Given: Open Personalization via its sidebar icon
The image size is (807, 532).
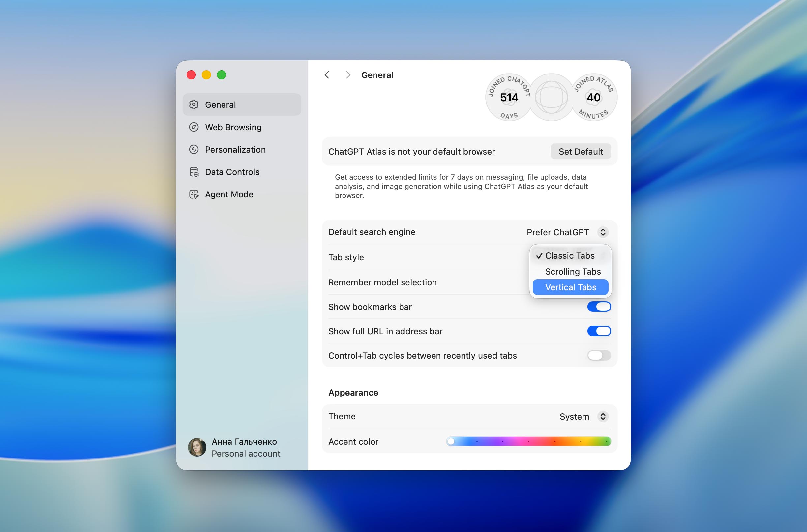Looking at the screenshot, I should tap(194, 149).
